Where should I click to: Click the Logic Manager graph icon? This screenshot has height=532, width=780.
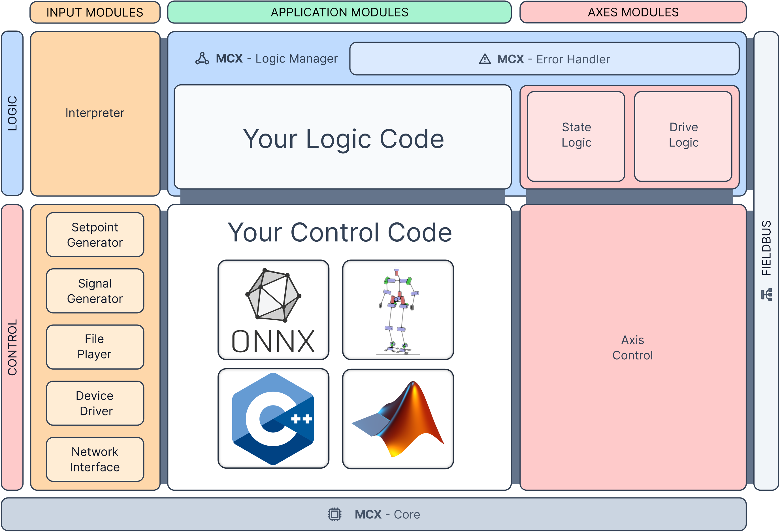pos(202,59)
